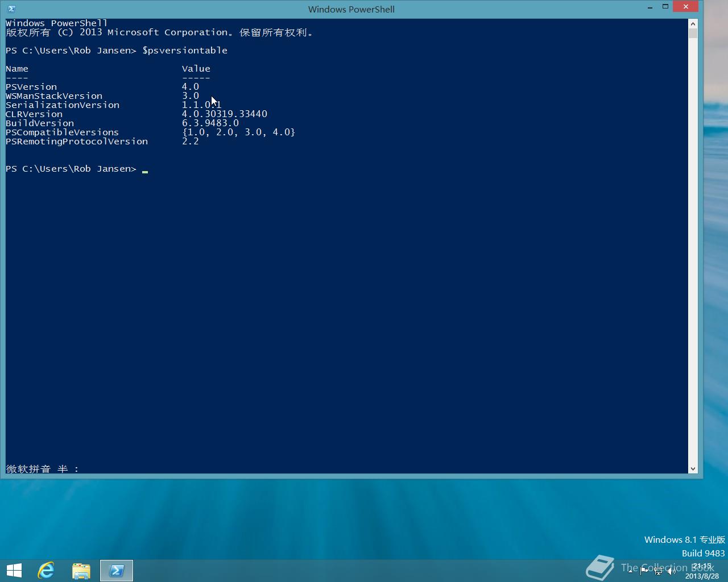The width and height of the screenshot is (728, 582).
Task: Click the value "6.3.9483.0"
Action: click(210, 123)
